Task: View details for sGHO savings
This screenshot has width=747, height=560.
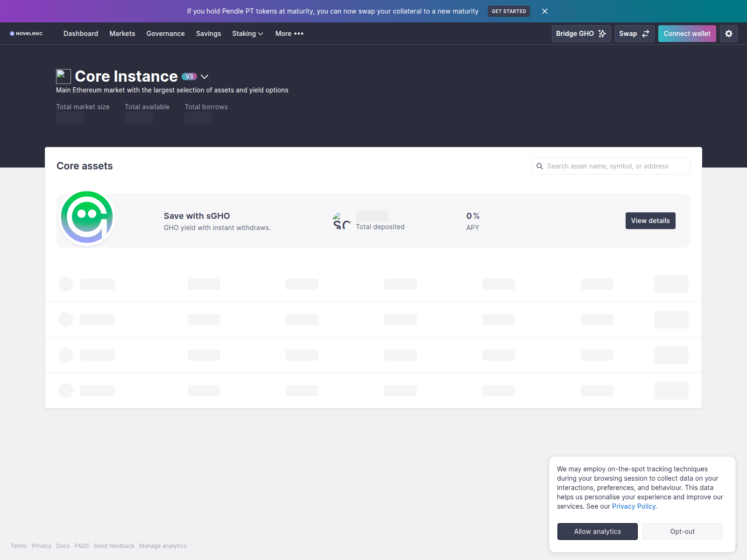Action: tap(650, 221)
